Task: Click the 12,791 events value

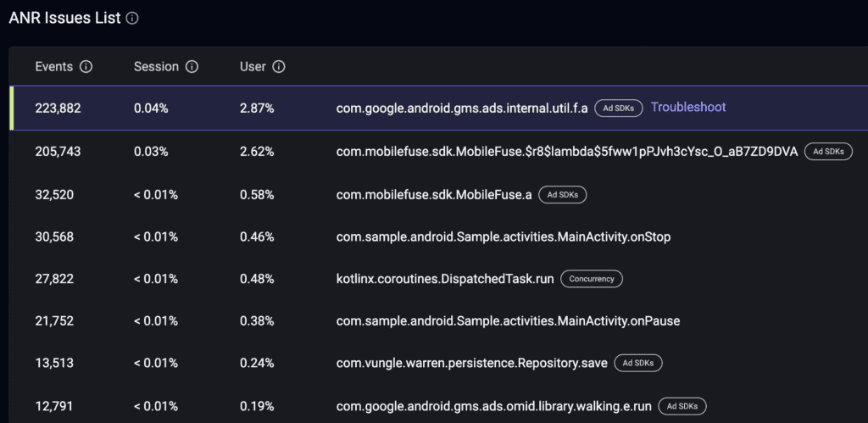Action: click(x=54, y=406)
